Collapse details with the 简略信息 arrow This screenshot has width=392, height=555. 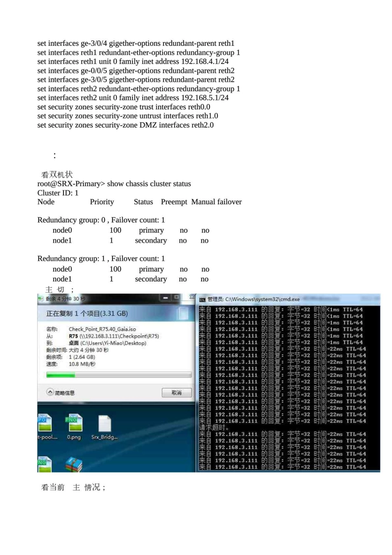(x=50, y=392)
